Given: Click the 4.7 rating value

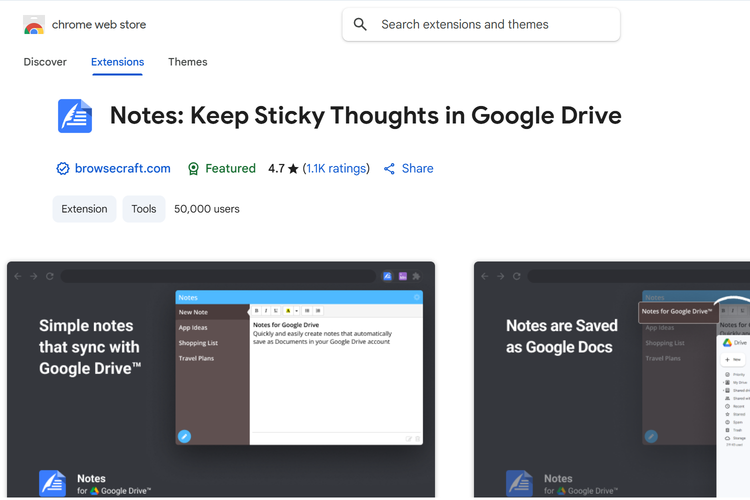Looking at the screenshot, I should point(276,168).
